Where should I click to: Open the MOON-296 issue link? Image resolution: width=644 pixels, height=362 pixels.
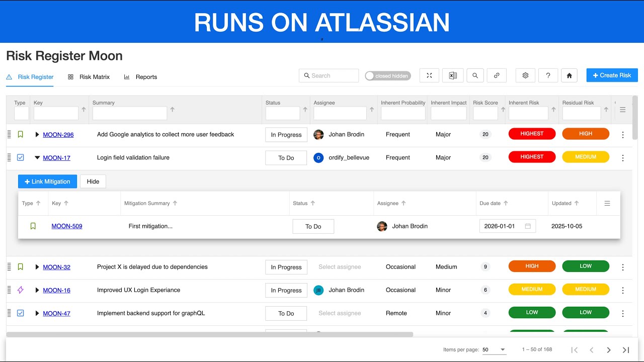pos(58,135)
